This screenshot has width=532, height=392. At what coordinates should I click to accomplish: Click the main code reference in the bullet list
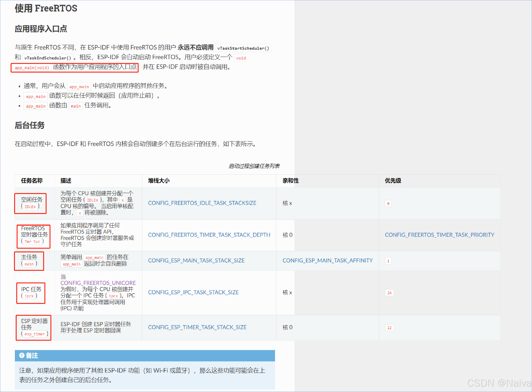pyautogui.click(x=75, y=106)
